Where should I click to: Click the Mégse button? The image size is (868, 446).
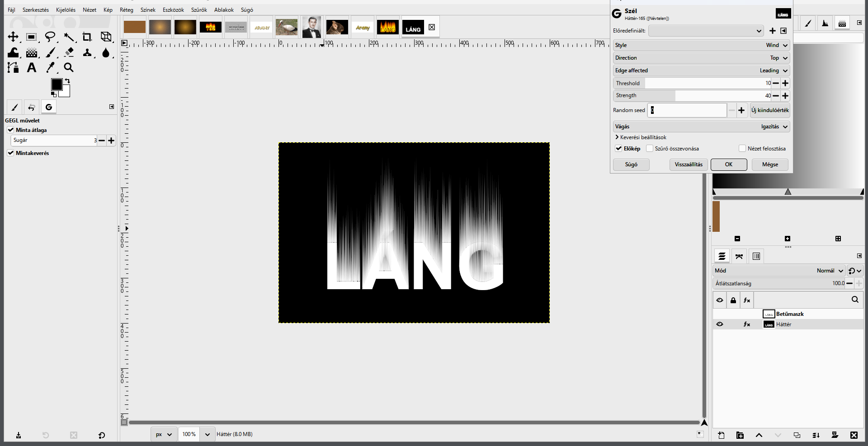(770, 164)
